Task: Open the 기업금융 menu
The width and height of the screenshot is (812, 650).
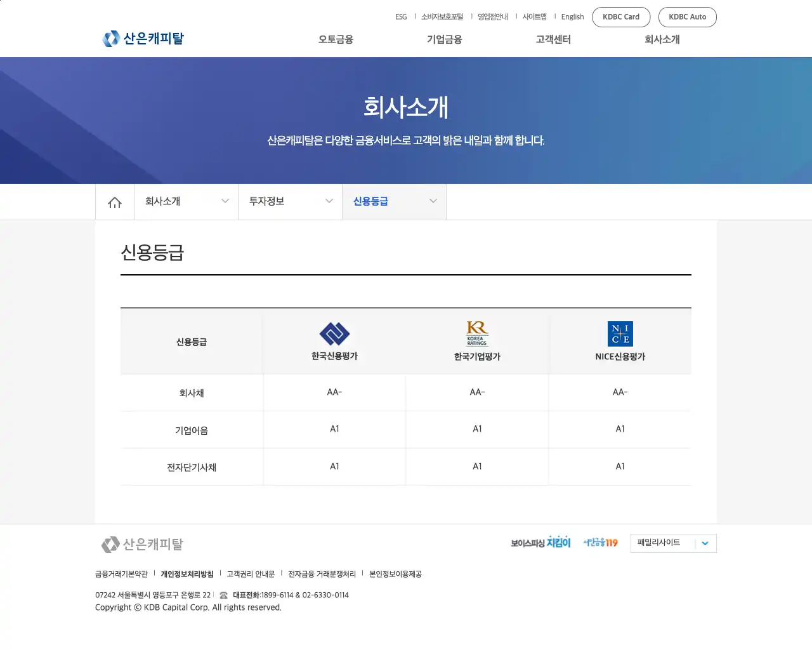Action: coord(444,39)
